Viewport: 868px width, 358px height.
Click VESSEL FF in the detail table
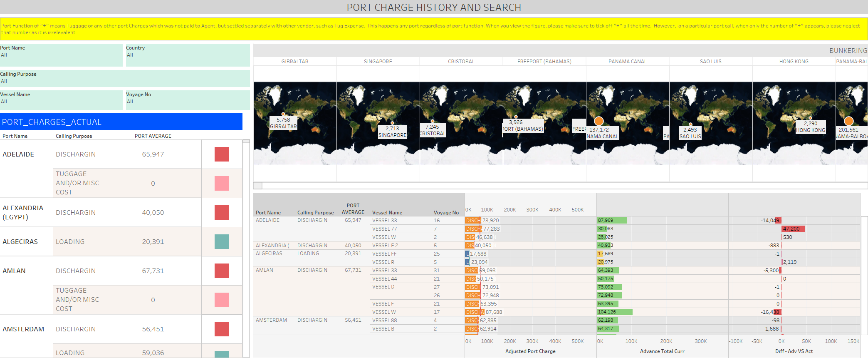pyautogui.click(x=384, y=254)
